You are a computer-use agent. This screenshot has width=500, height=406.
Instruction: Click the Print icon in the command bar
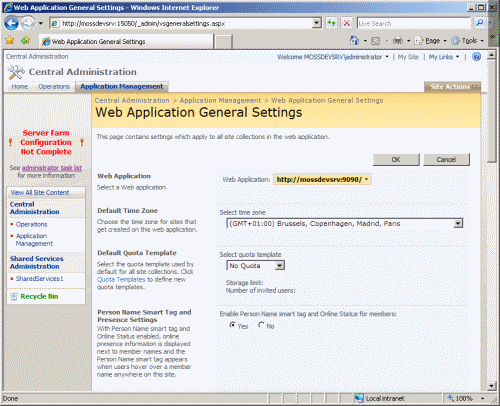click(x=398, y=41)
